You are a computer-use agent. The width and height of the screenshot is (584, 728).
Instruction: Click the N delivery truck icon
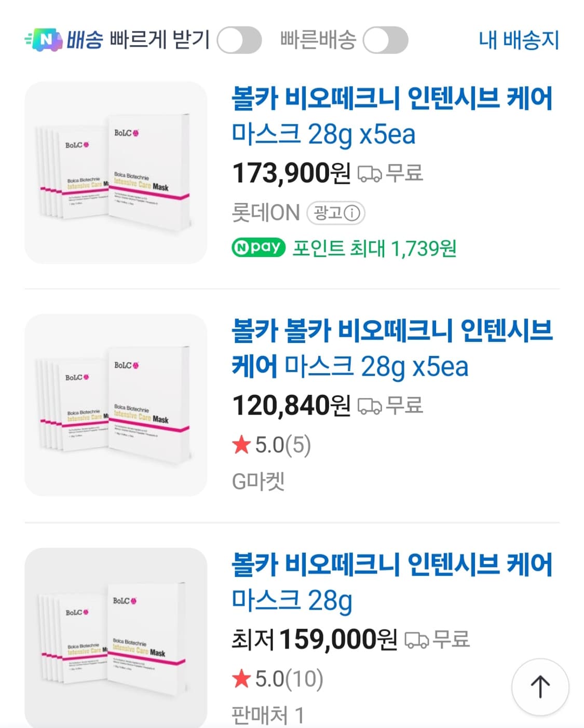(x=44, y=40)
